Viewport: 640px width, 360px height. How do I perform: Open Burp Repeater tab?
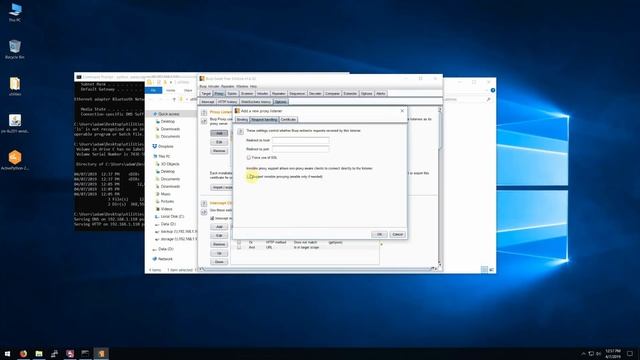[278, 93]
